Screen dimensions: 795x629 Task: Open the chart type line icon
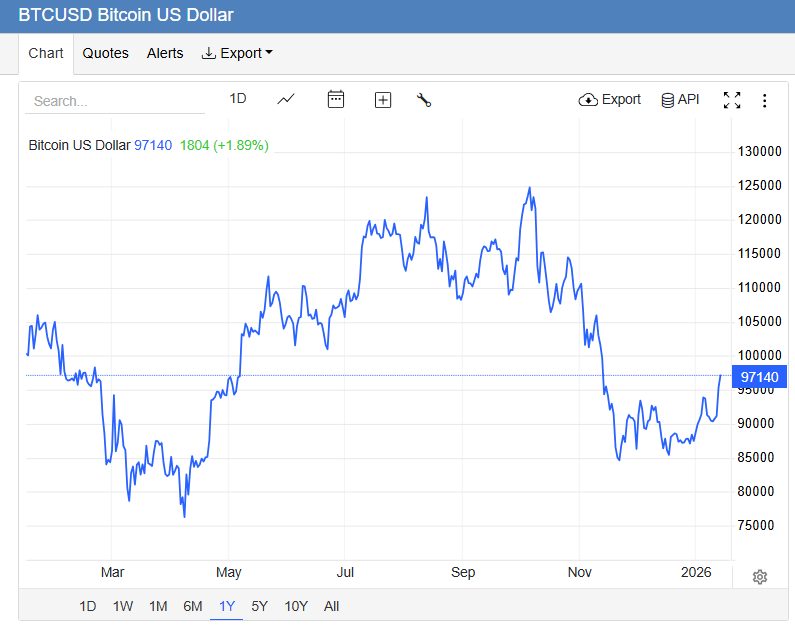tap(286, 99)
